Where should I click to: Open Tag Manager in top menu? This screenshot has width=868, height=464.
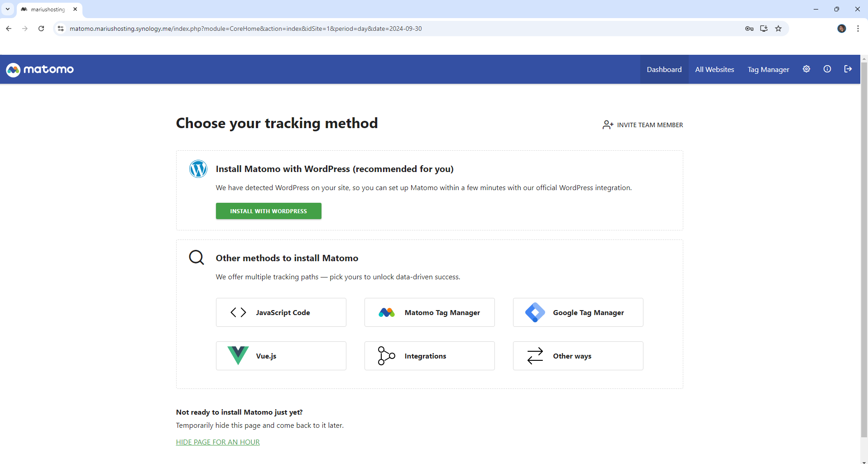(x=768, y=69)
